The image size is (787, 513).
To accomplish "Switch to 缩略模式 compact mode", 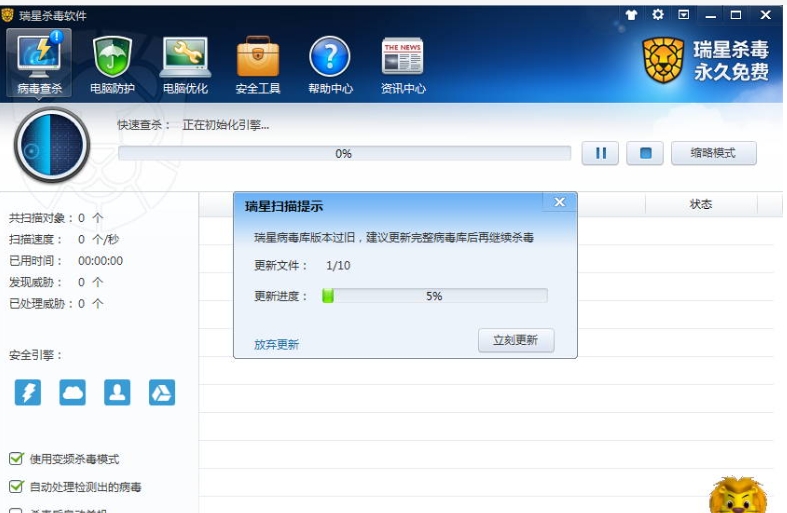I will (713, 153).
